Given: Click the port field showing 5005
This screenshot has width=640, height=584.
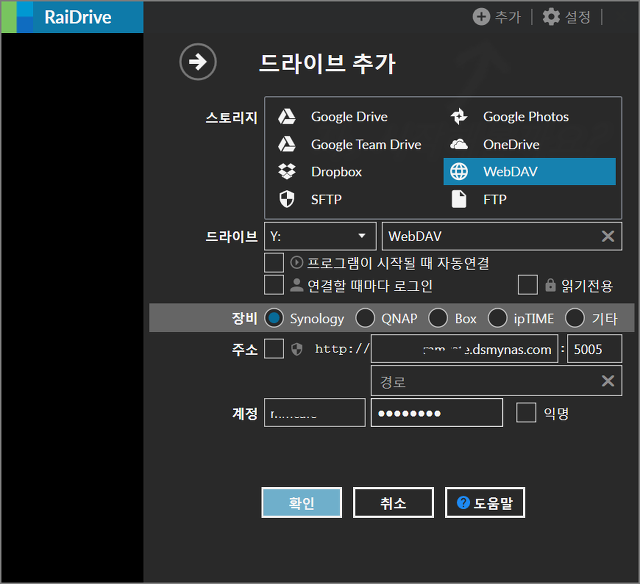Looking at the screenshot, I should point(595,349).
